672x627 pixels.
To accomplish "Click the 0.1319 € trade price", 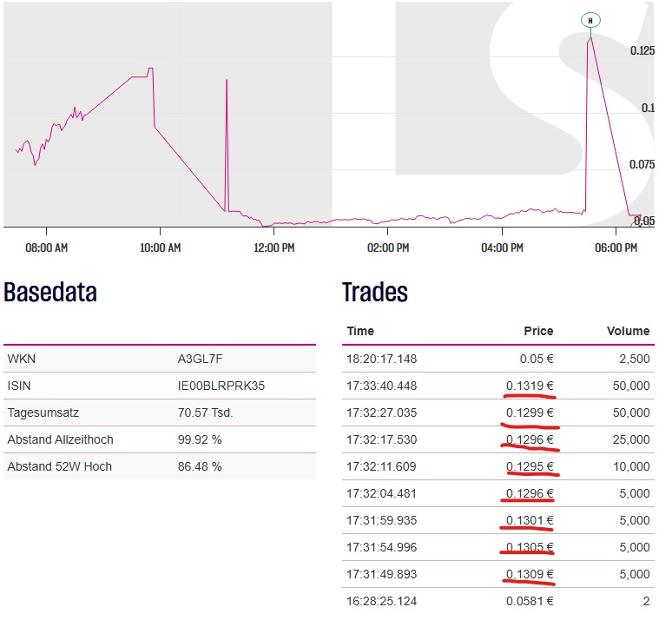I will click(x=530, y=386).
